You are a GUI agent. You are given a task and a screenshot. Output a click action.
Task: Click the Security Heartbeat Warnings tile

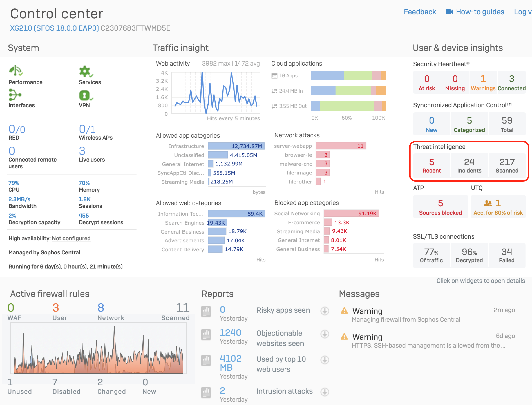point(483,82)
